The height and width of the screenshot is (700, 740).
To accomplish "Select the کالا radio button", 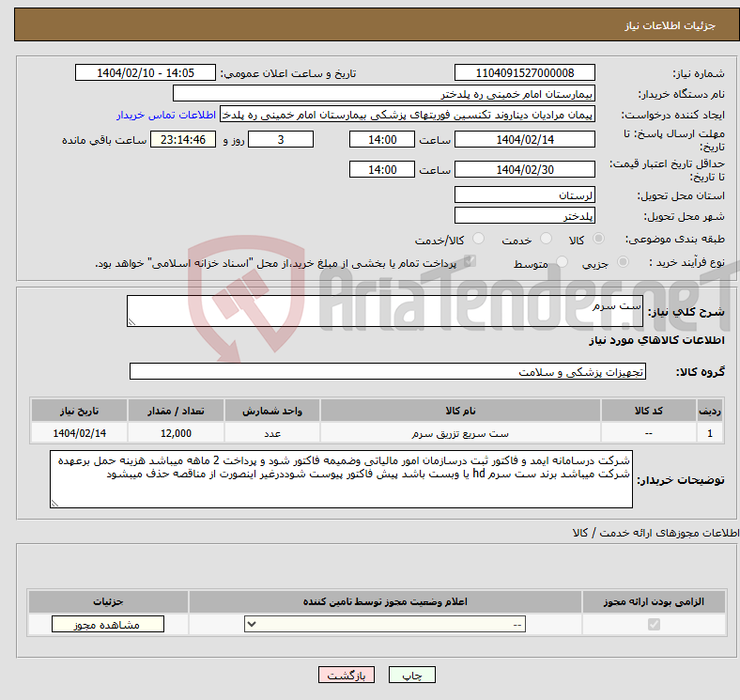I will (600, 240).
